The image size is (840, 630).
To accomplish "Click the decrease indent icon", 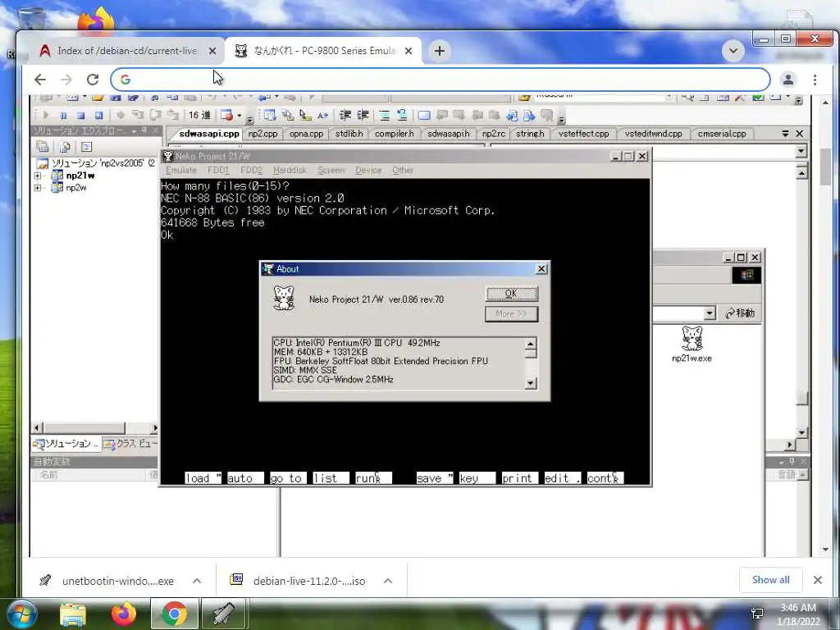I will pos(345,115).
